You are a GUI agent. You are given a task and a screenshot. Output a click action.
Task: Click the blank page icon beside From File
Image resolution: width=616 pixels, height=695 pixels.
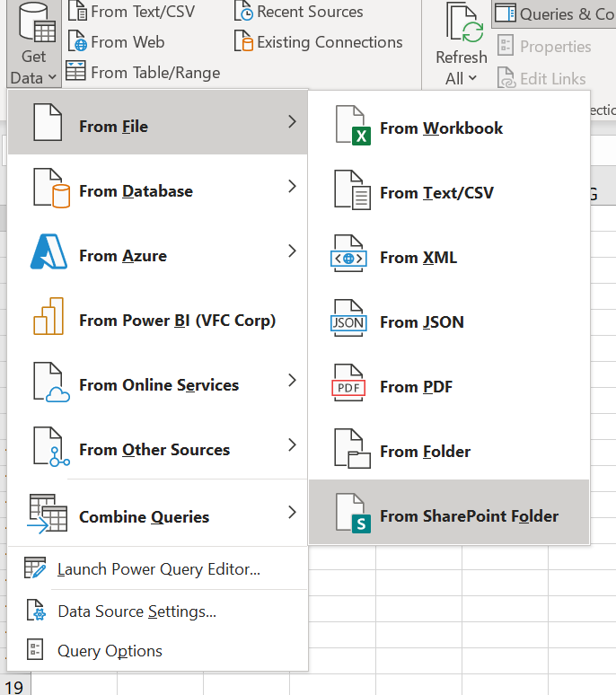[x=48, y=123]
